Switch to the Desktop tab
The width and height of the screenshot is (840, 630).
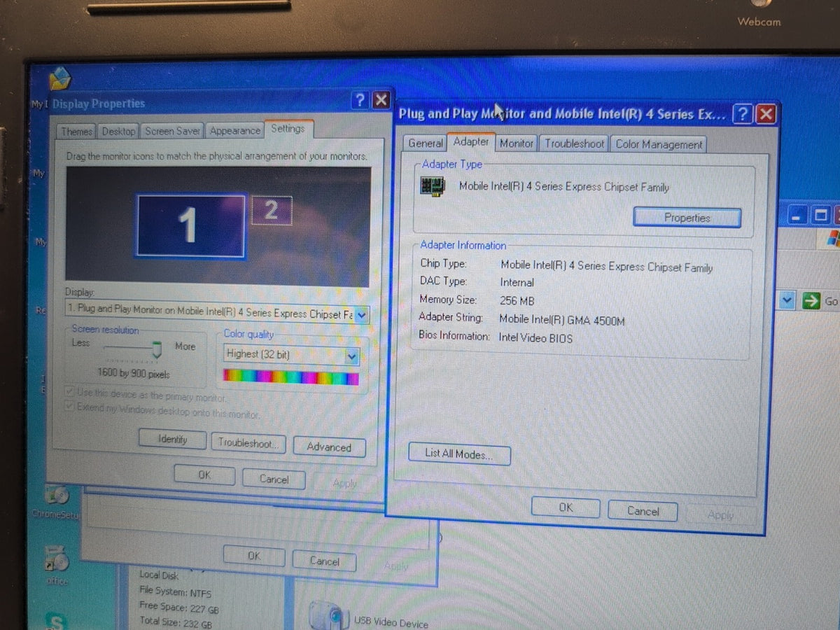pos(118,132)
